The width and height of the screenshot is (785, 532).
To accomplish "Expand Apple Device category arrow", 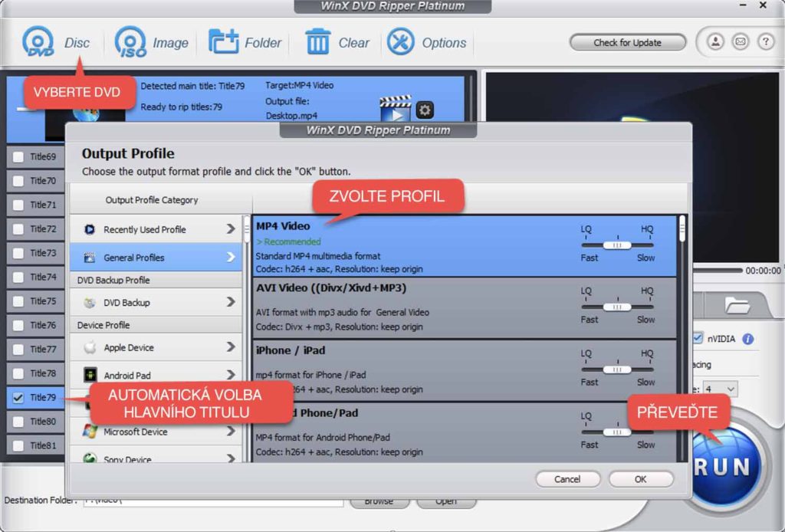I will tap(230, 346).
